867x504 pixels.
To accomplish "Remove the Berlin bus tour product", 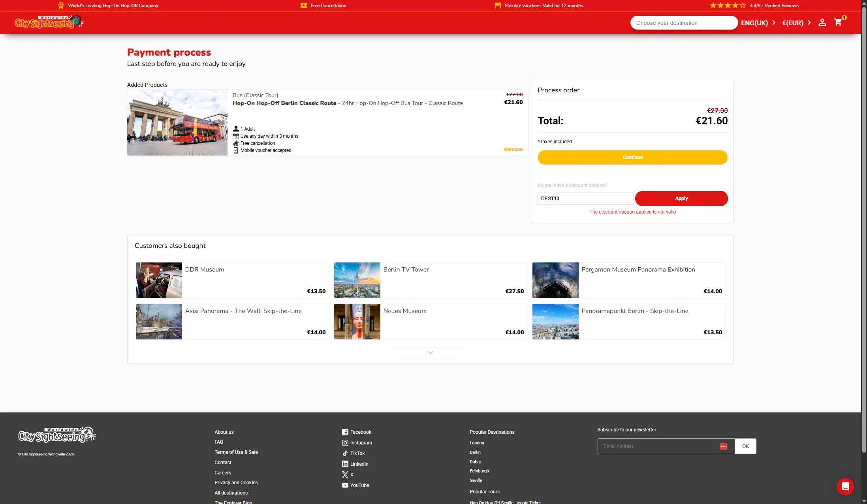I will point(513,150).
